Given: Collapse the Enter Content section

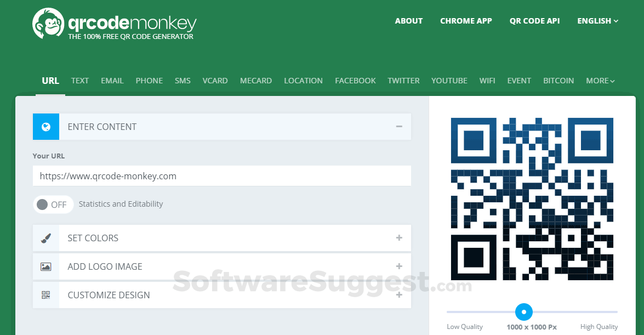Looking at the screenshot, I should tap(400, 126).
